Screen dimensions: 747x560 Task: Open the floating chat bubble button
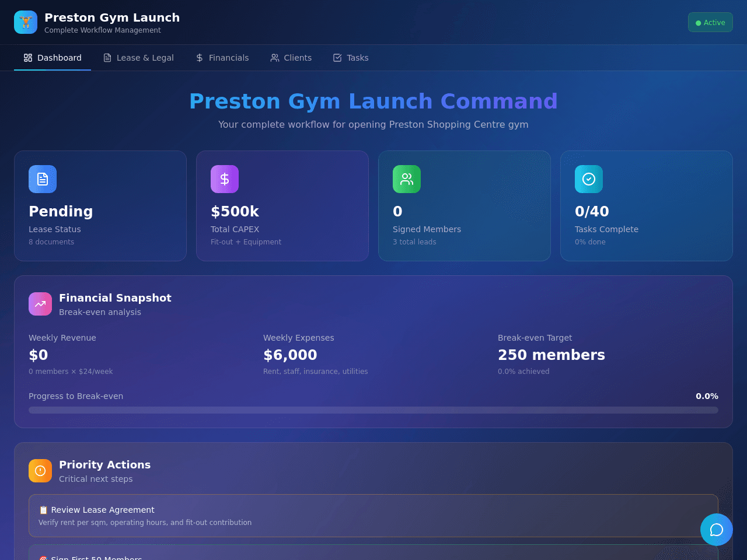(717, 530)
